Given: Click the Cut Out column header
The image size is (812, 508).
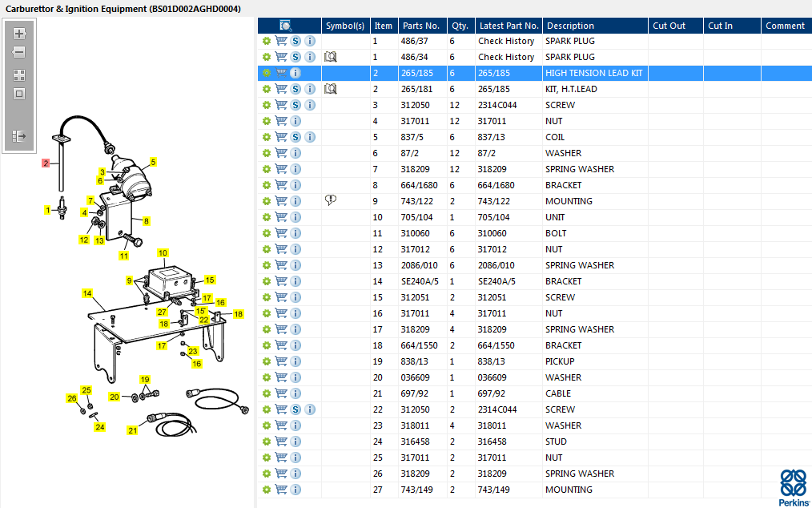Looking at the screenshot, I should click(x=676, y=26).
